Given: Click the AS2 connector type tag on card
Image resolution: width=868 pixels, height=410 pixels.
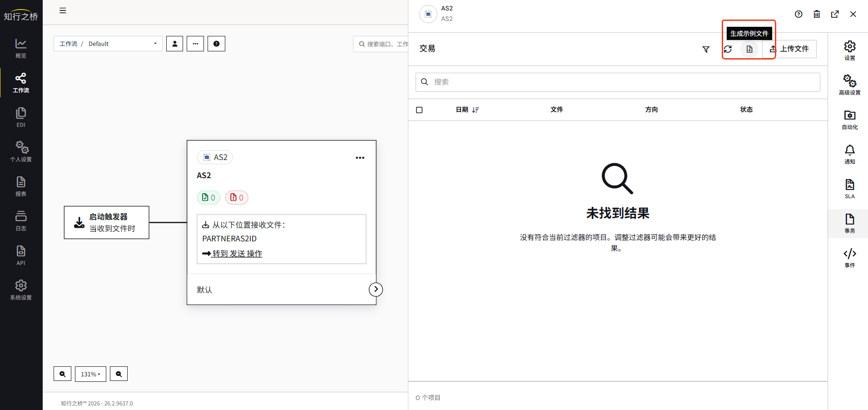Looking at the screenshot, I should (x=215, y=157).
